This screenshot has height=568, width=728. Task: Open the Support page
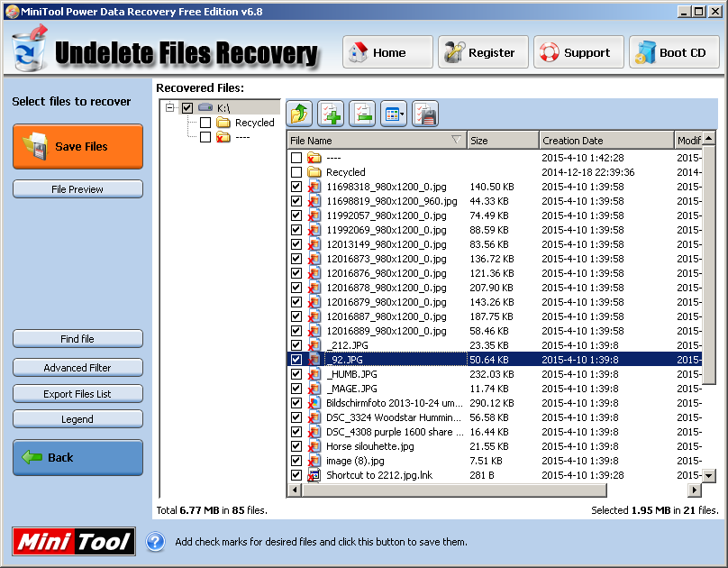pyautogui.click(x=578, y=52)
